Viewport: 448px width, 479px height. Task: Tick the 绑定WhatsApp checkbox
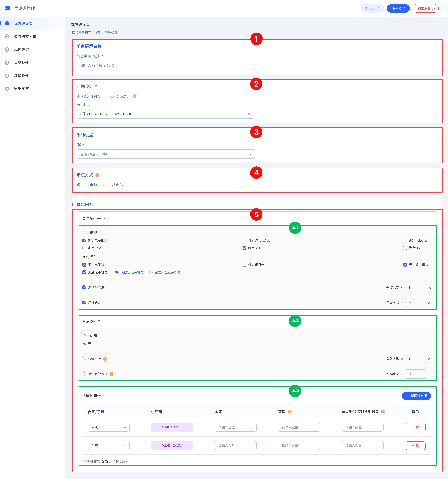pyautogui.click(x=244, y=240)
